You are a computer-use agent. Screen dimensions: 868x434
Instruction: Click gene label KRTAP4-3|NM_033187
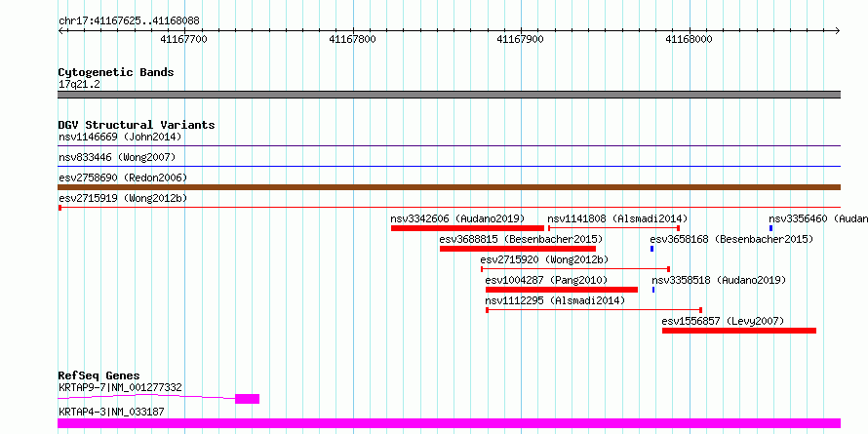click(111, 412)
